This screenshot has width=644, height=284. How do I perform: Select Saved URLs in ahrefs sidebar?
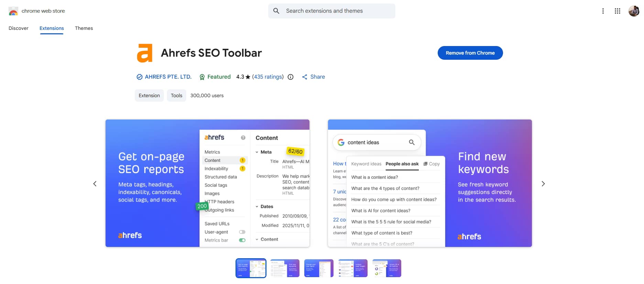(x=217, y=224)
